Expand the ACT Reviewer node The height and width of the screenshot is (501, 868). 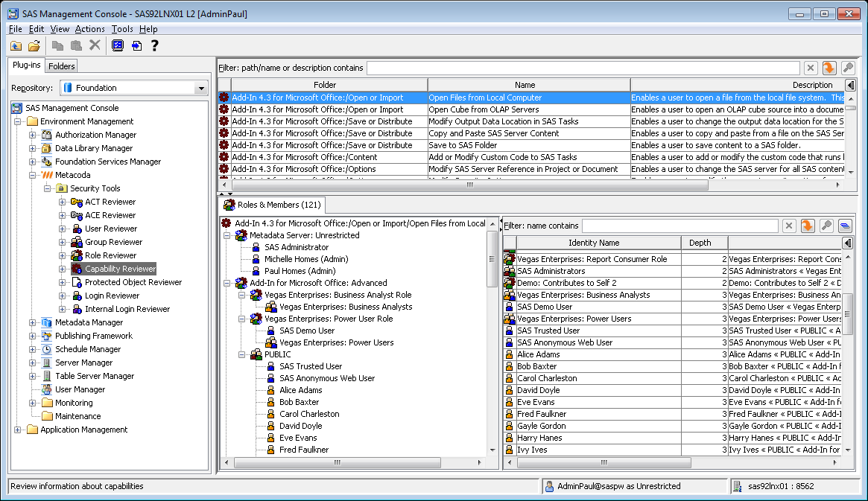point(62,202)
